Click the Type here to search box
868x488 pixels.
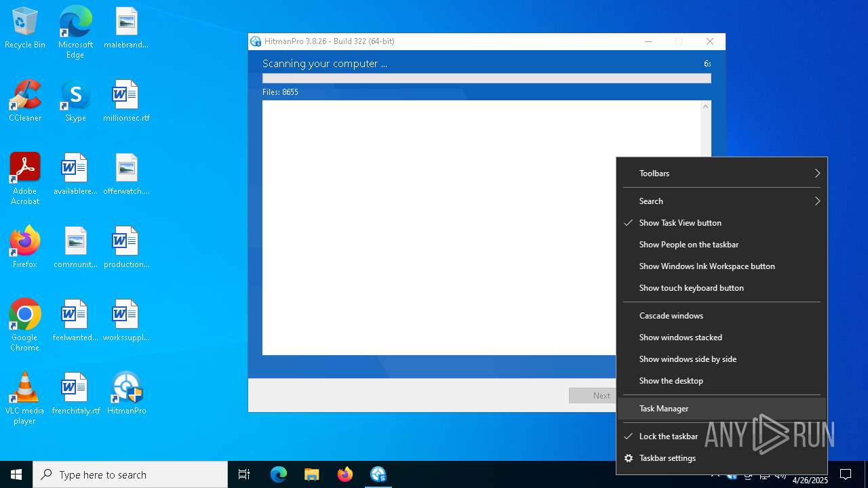pos(130,474)
